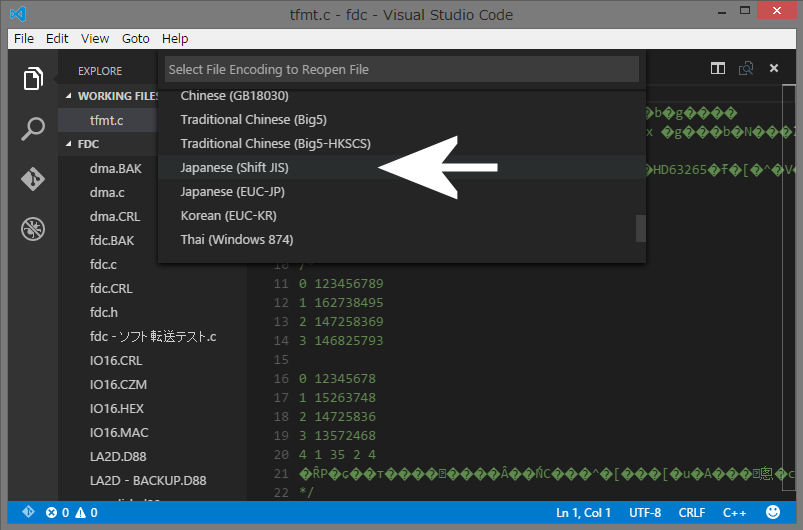Viewport: 803px width, 530px height.
Task: Click the open preview/changes icon
Action: tap(746, 68)
